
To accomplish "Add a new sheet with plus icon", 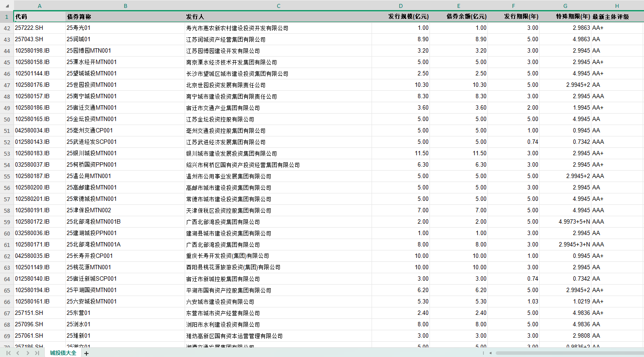I will 86,353.
